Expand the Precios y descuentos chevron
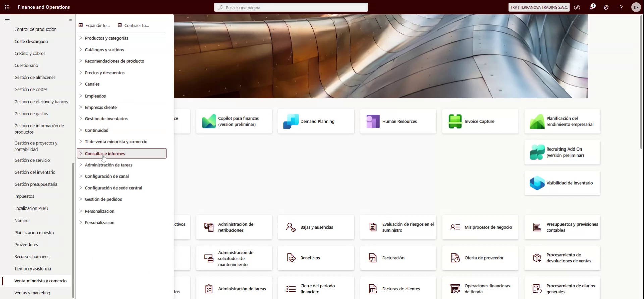644x299 pixels. tap(80, 73)
